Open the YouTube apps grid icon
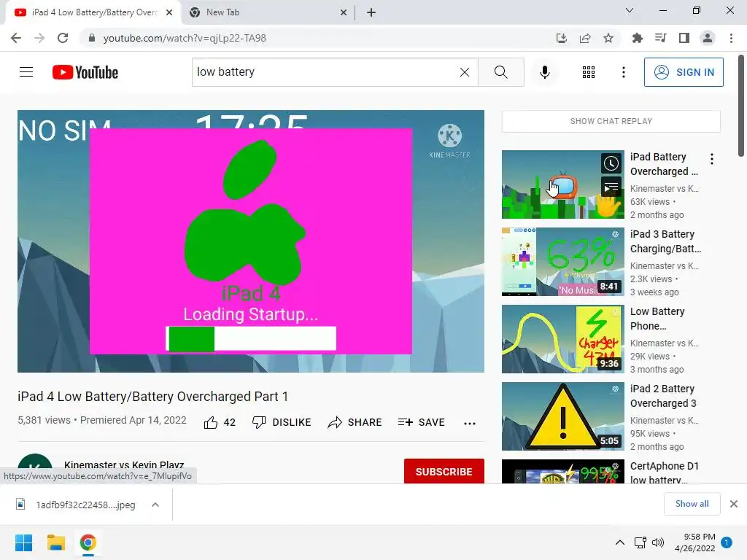The width and height of the screenshot is (747, 560). [589, 72]
